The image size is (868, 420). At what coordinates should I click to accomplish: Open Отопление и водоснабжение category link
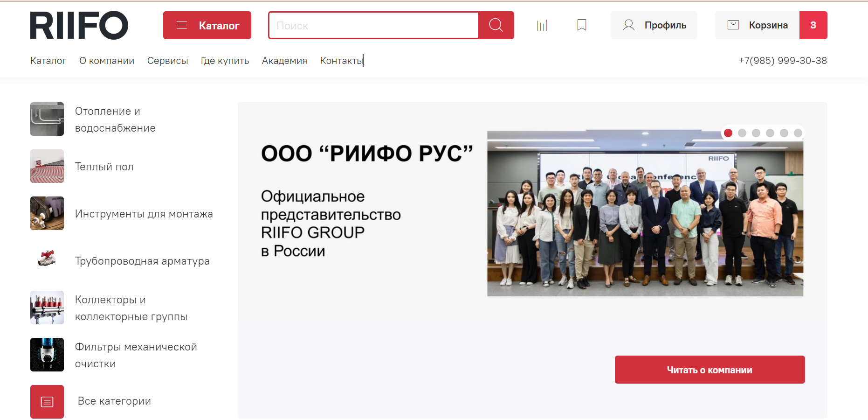click(115, 119)
